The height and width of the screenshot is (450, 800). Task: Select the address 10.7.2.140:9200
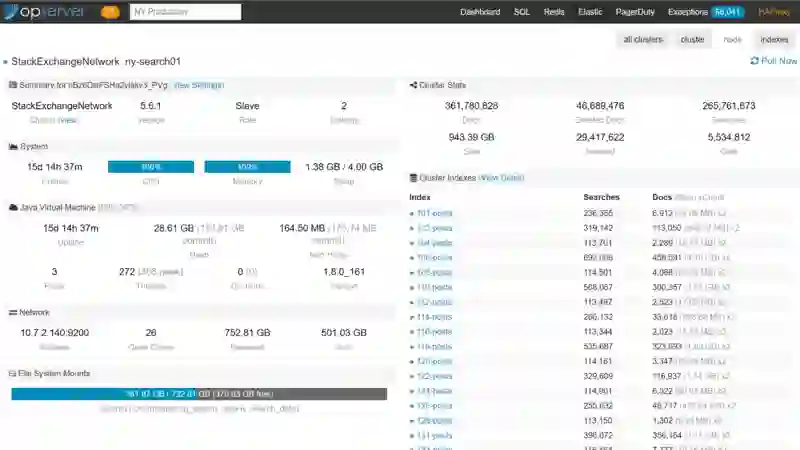(55, 333)
